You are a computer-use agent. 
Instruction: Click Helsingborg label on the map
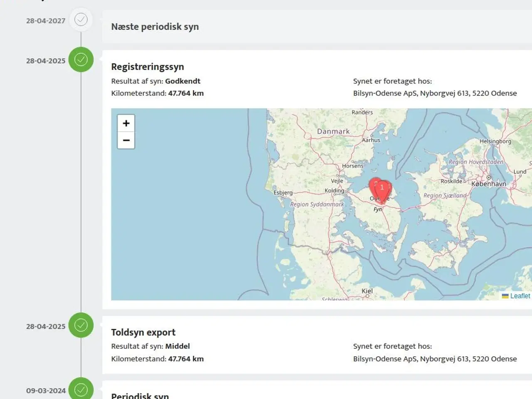click(x=495, y=141)
